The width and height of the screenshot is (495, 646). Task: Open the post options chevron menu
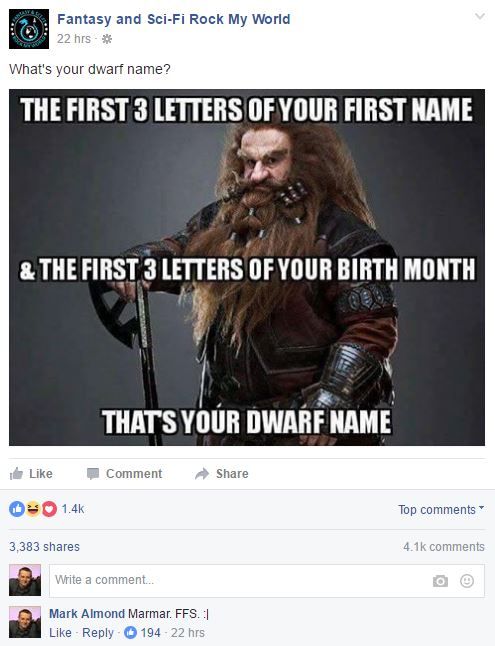pos(479,16)
